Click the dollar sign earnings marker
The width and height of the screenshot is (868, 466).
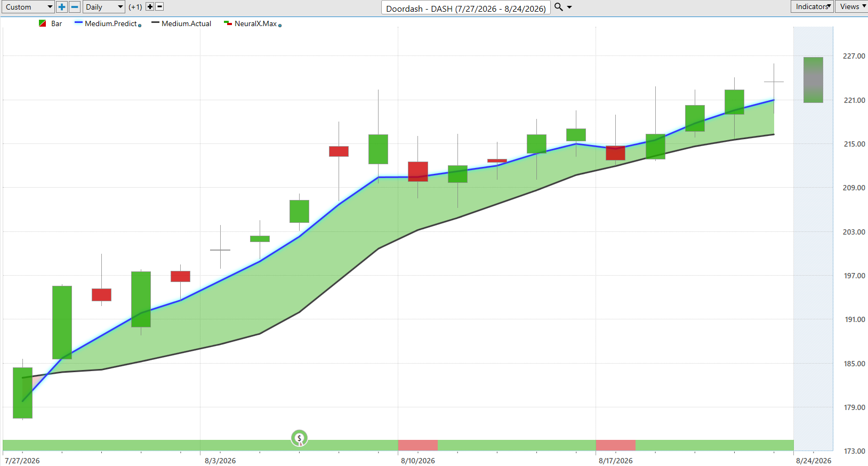300,438
